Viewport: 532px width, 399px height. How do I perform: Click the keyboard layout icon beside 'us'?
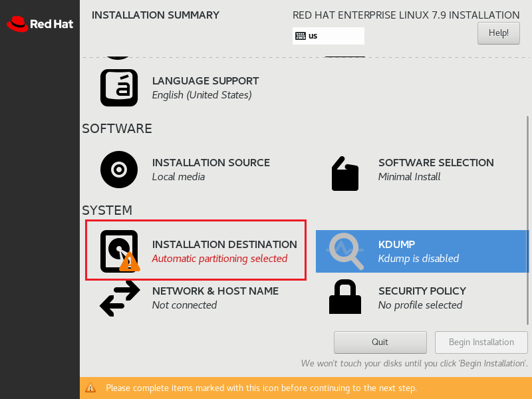[x=301, y=36]
